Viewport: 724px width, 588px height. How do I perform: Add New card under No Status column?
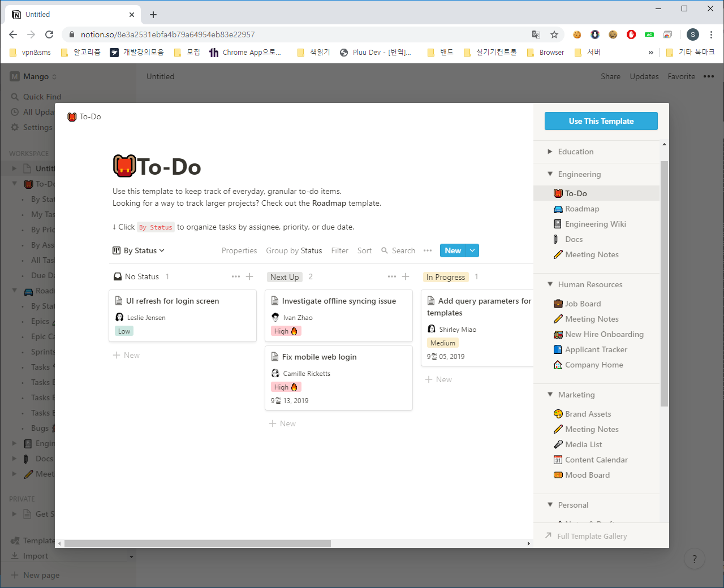coord(126,355)
